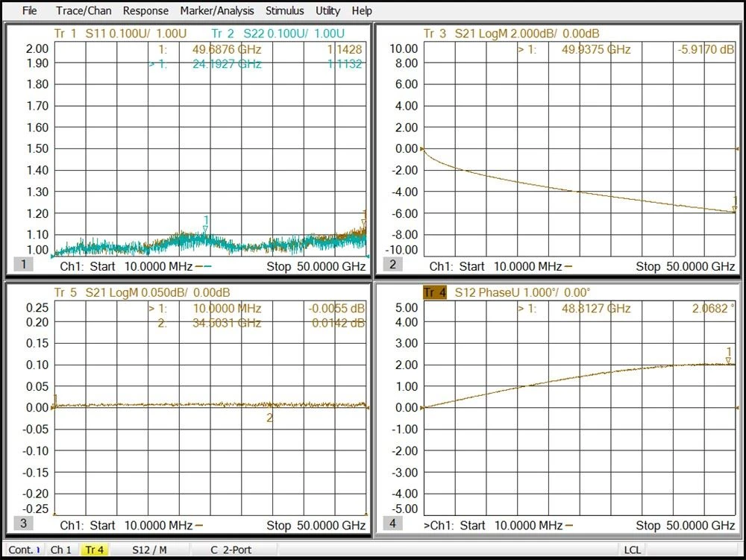Click the LCL status indicator
This screenshot has width=746, height=560.
pos(633,550)
